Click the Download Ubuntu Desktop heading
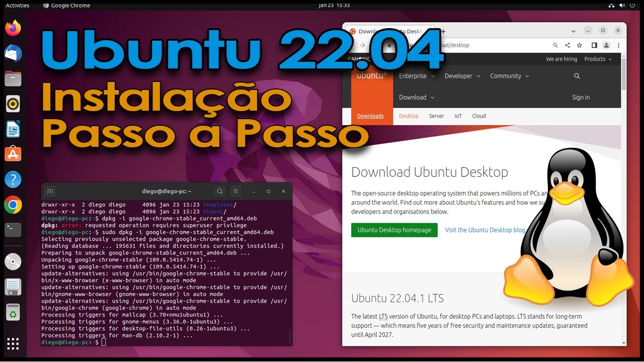The image size is (644, 362). coord(430,172)
